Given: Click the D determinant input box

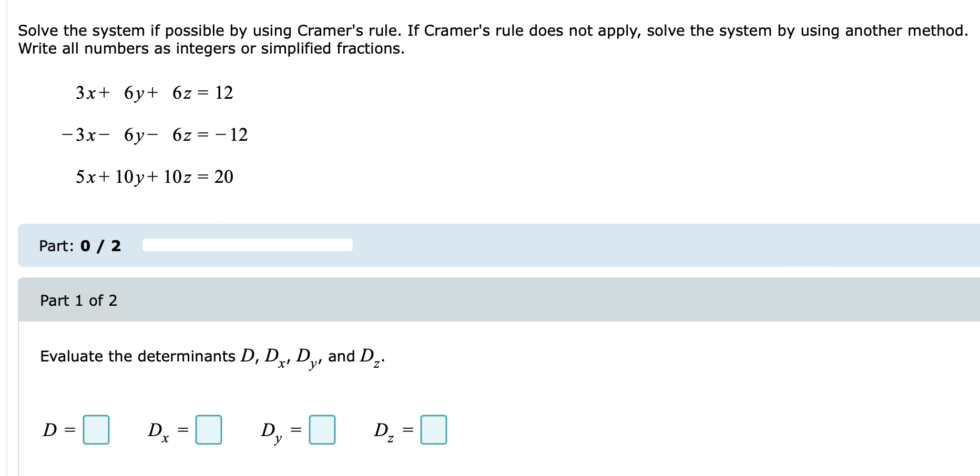Looking at the screenshot, I should [96, 430].
